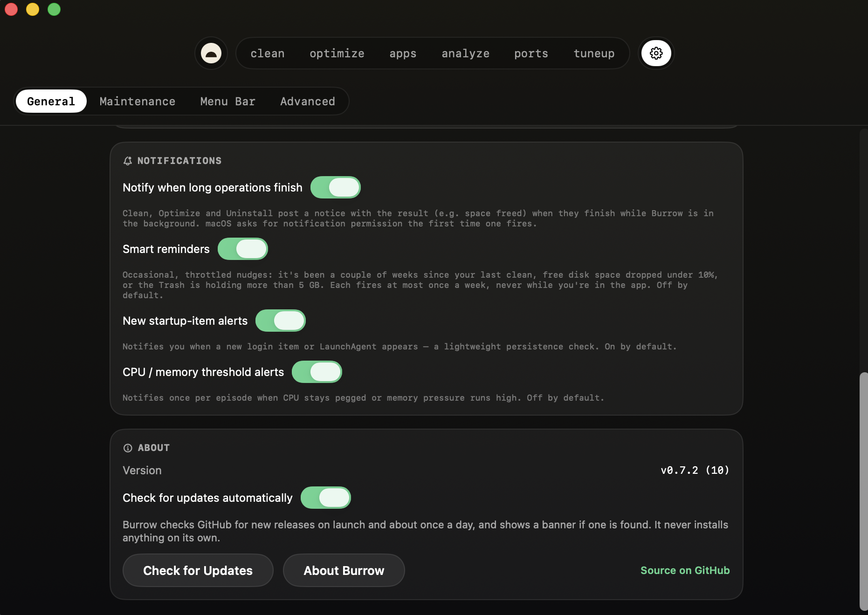The width and height of the screenshot is (868, 615).
Task: Click the version text v0.7.2 (10)
Action: (x=695, y=470)
